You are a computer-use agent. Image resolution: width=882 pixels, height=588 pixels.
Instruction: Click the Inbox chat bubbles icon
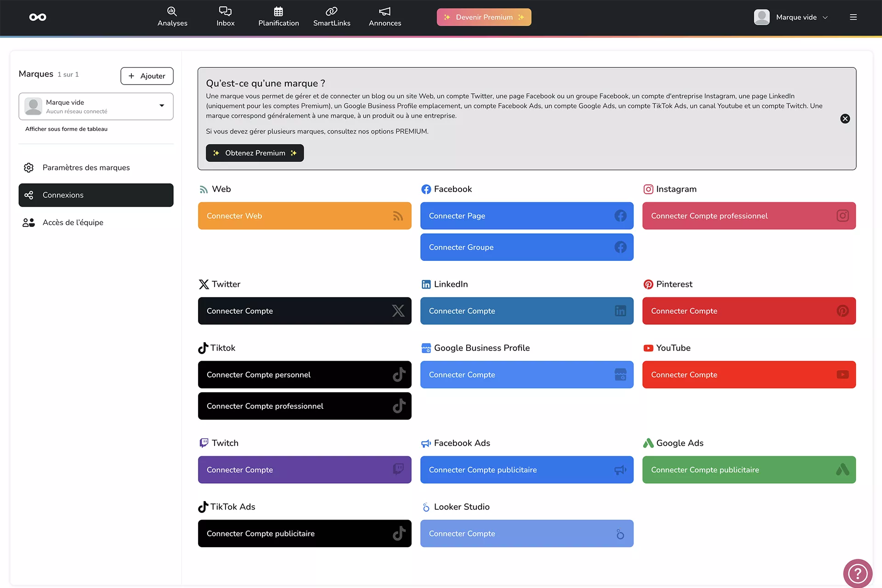click(x=225, y=11)
